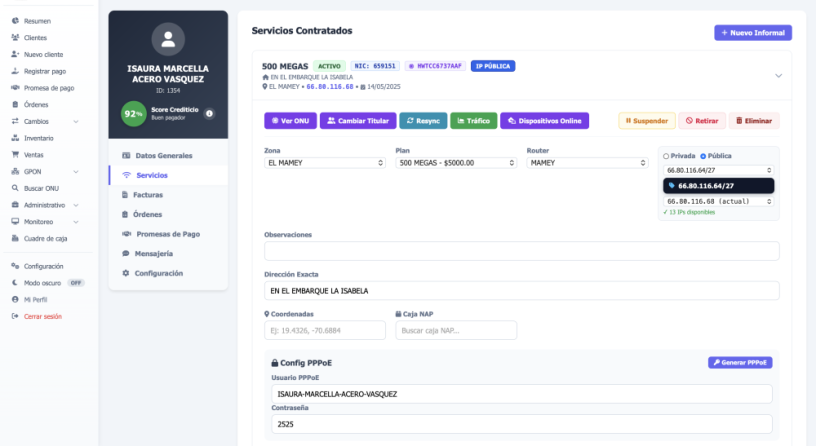
Task: Click the Observaciones text field
Action: (x=521, y=251)
